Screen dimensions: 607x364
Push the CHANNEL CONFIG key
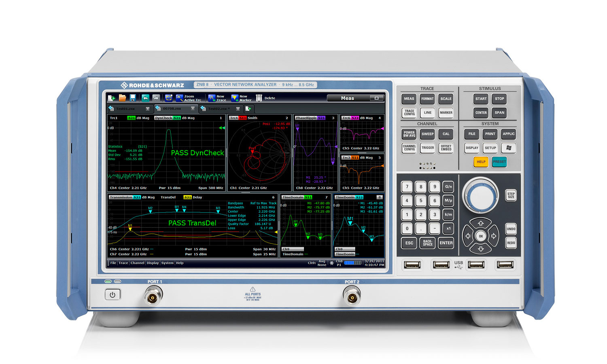[409, 148]
